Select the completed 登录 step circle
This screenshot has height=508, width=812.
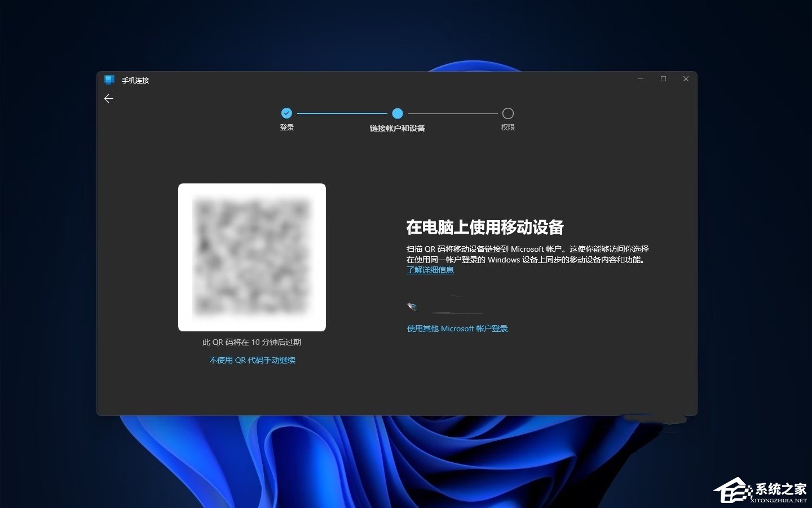pos(286,113)
